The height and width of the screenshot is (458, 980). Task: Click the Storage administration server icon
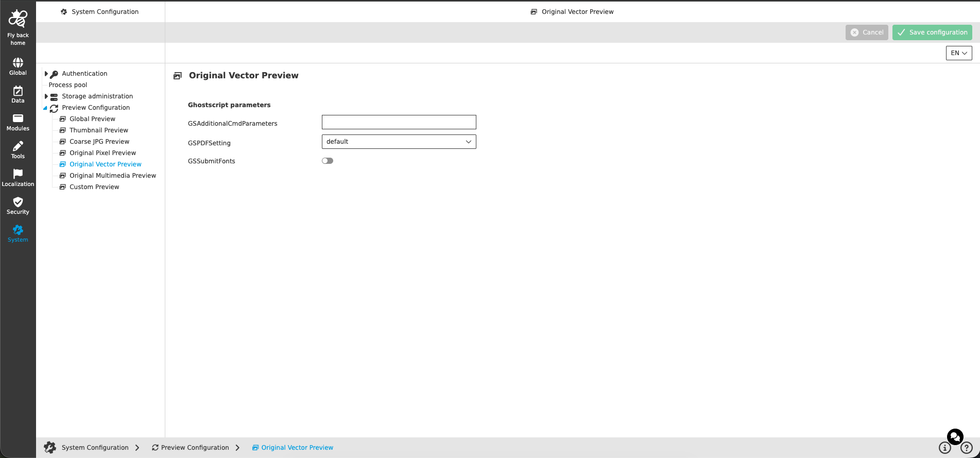tap(54, 96)
